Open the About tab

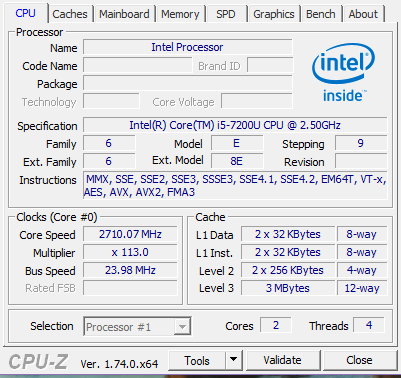click(x=363, y=14)
